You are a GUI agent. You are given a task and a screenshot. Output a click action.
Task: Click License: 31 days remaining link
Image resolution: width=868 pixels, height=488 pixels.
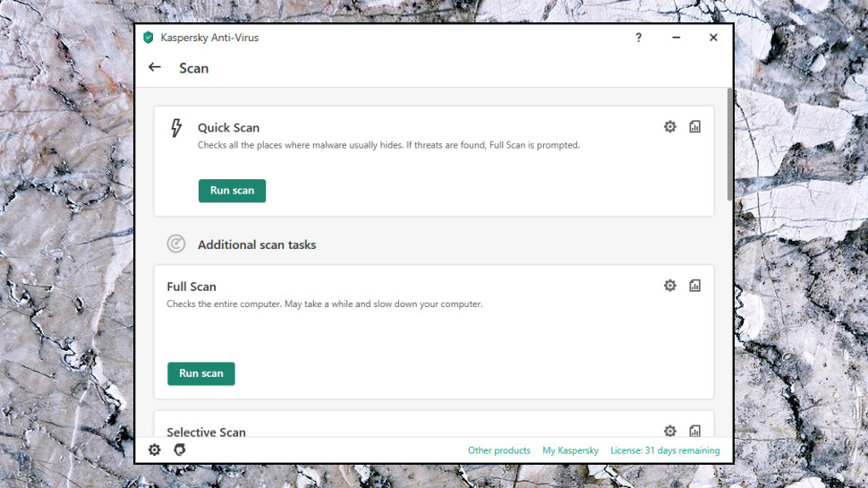pyautogui.click(x=665, y=450)
